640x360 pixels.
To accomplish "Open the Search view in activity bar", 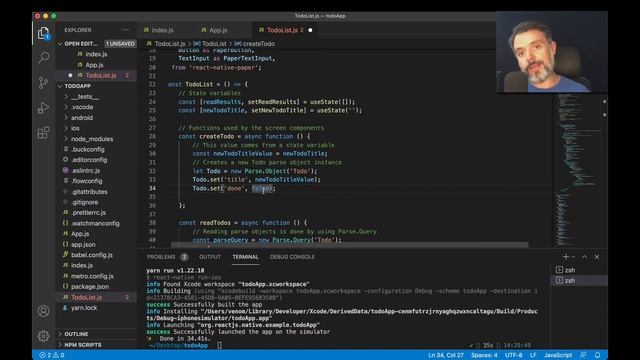I will pyautogui.click(x=43, y=58).
